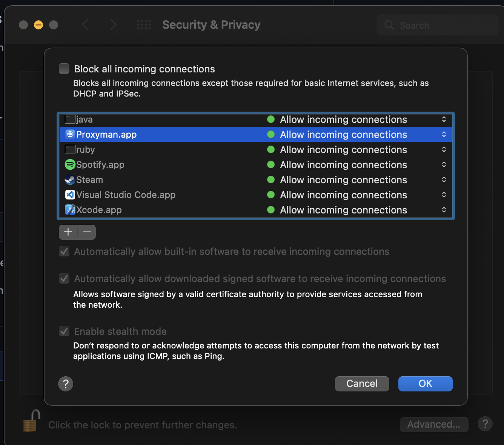Add an application with the plus button

point(68,232)
